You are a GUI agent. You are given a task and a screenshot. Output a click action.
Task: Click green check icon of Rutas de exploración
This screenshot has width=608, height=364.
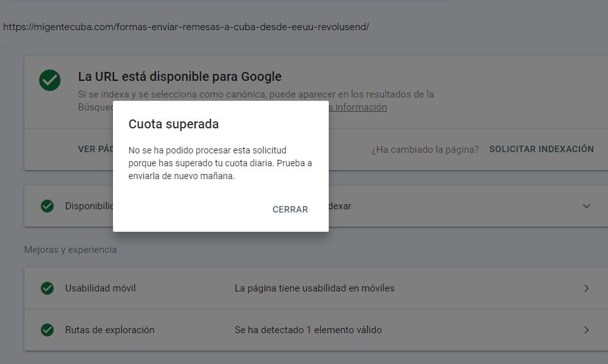coord(48,330)
